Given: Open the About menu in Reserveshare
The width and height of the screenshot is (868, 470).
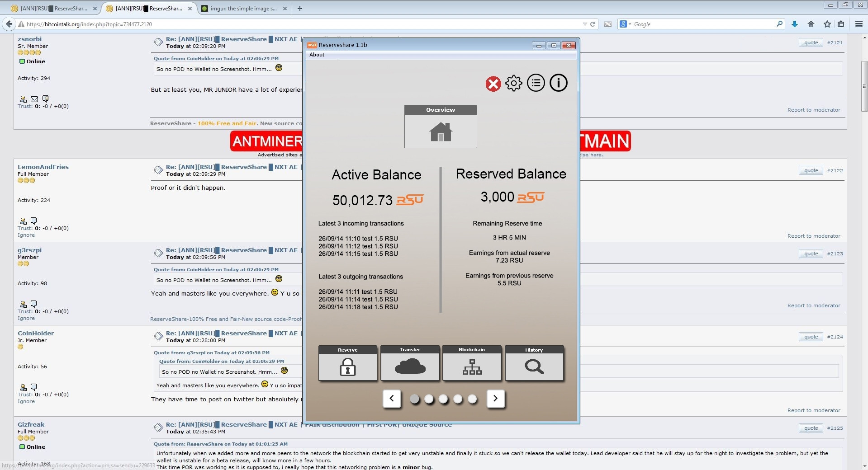Looking at the screenshot, I should (317, 55).
